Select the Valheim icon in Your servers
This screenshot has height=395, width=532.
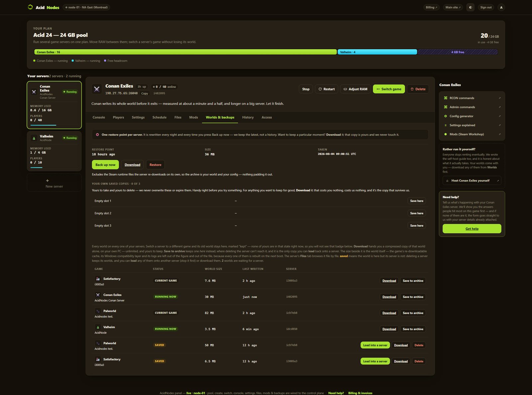34,138
